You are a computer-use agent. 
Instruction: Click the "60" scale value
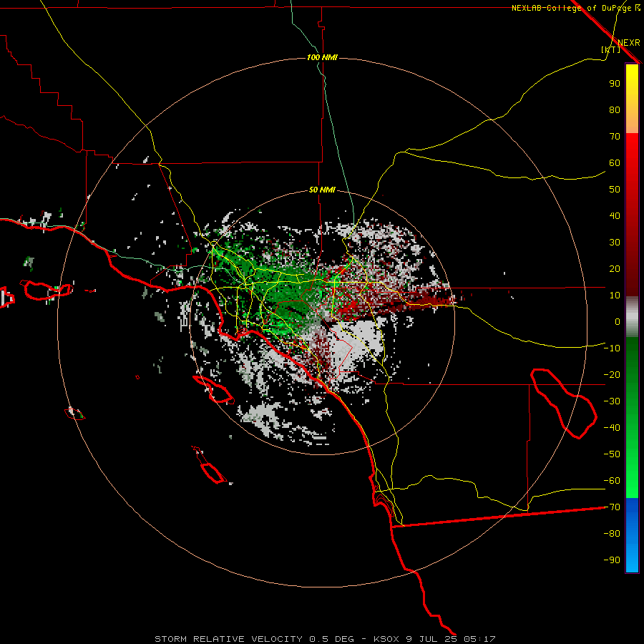(x=615, y=162)
